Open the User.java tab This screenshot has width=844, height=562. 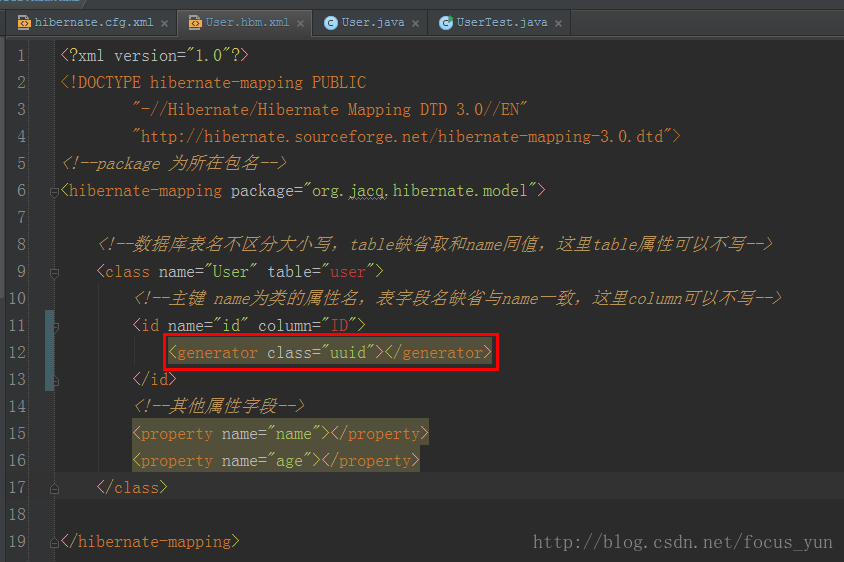click(x=370, y=23)
